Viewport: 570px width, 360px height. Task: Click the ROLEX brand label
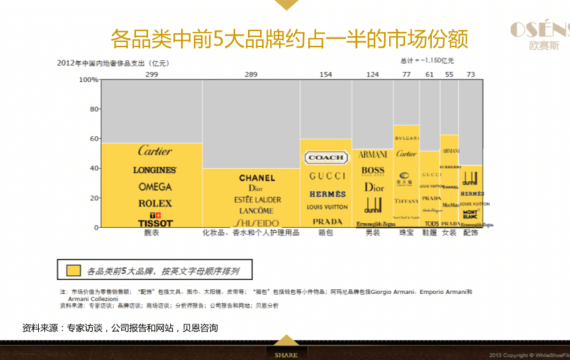(155, 203)
